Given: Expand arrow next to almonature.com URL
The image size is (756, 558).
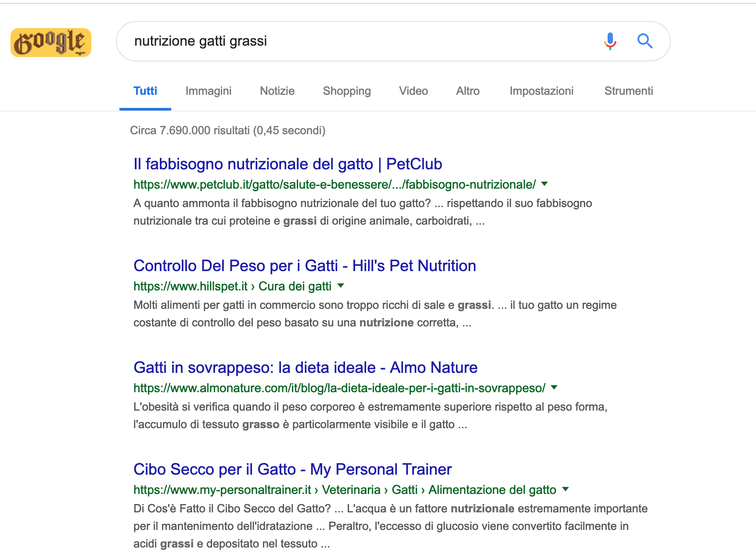Looking at the screenshot, I should (x=554, y=387).
